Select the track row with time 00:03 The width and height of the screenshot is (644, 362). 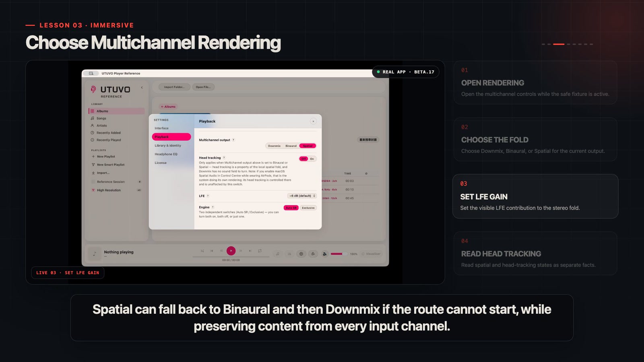pos(350,181)
